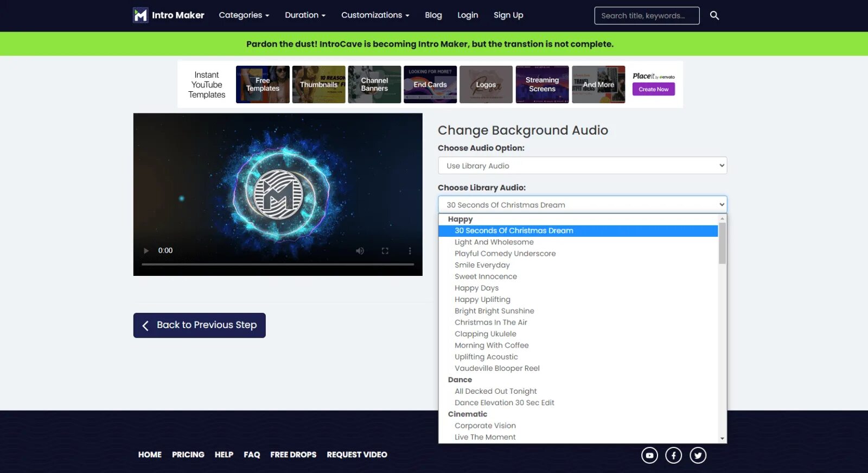868x473 pixels.
Task: Open the Duration dropdown menu
Action: click(305, 15)
